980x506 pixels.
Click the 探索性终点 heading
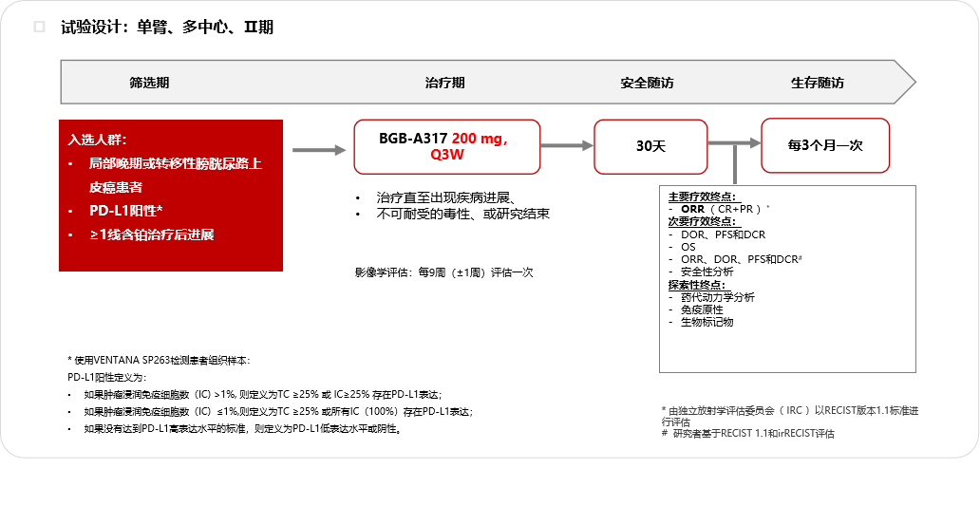(x=697, y=285)
